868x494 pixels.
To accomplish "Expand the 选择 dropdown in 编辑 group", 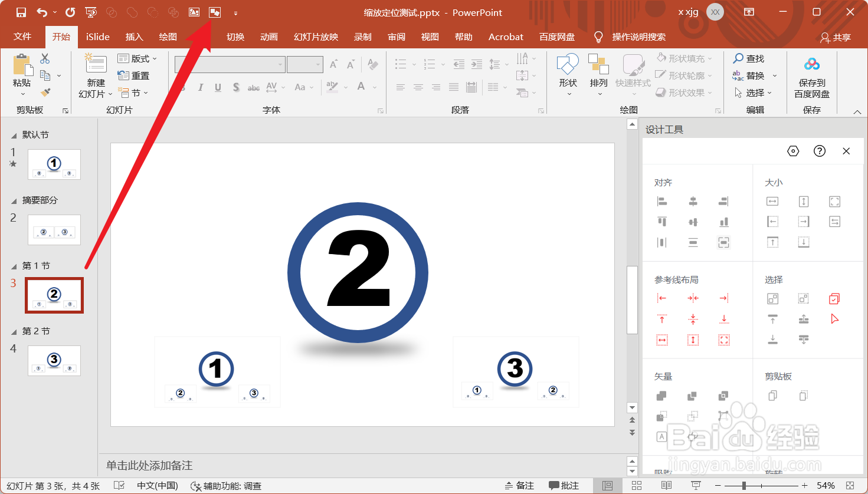I will pyautogui.click(x=753, y=93).
